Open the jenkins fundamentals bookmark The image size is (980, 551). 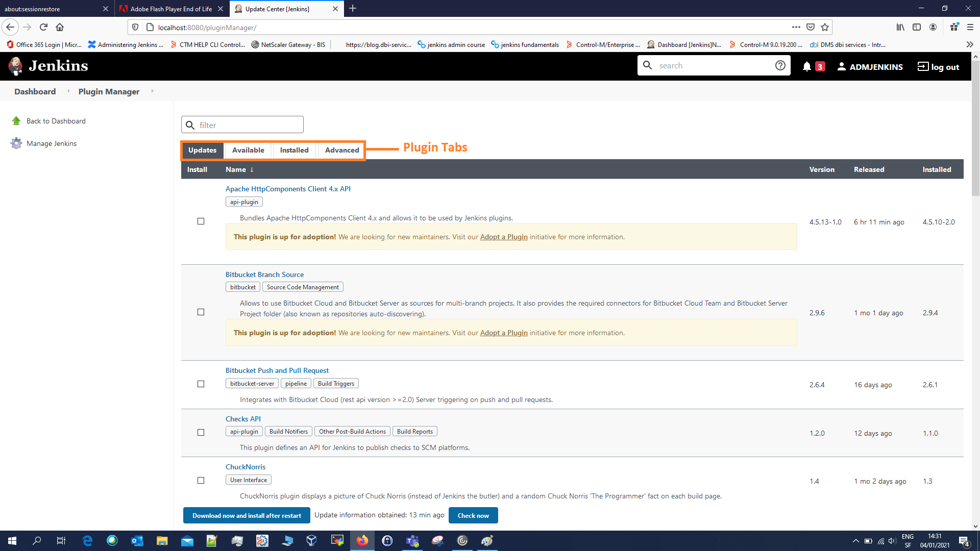click(525, 44)
